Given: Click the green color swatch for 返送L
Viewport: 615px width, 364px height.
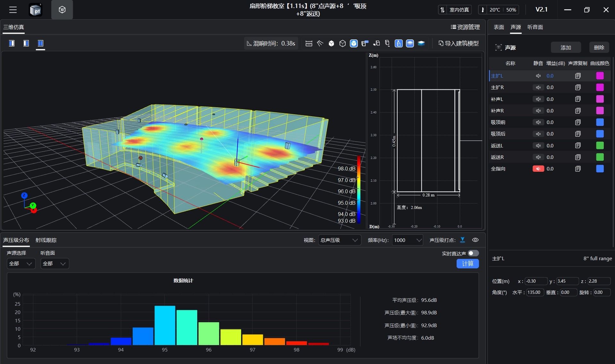Looking at the screenshot, I should click(x=600, y=146).
